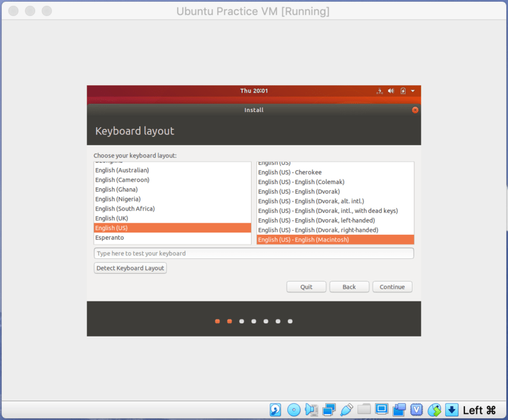Open the hard disk activity indicator

click(x=275, y=410)
